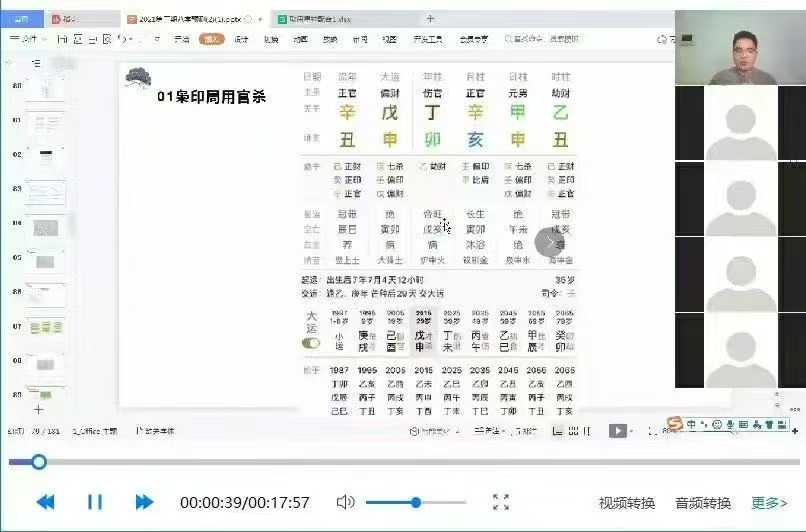Click the rewind button
806x532 pixels.
pyautogui.click(x=46, y=502)
